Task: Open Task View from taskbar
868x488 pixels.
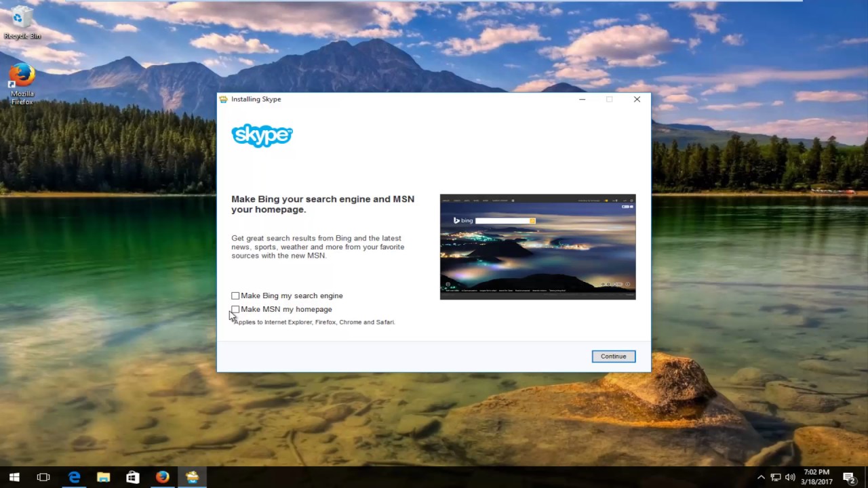Action: tap(43, 477)
